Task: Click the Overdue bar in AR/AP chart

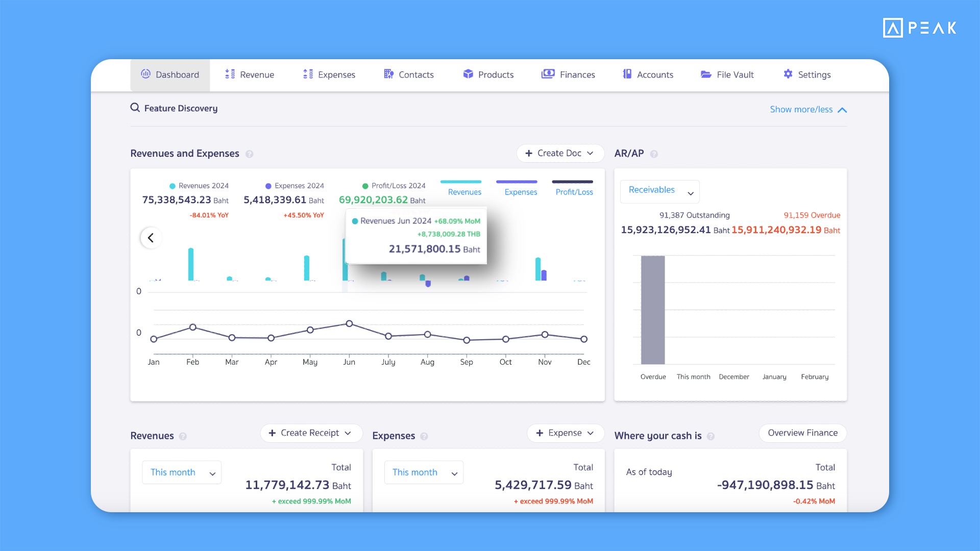Action: (653, 310)
